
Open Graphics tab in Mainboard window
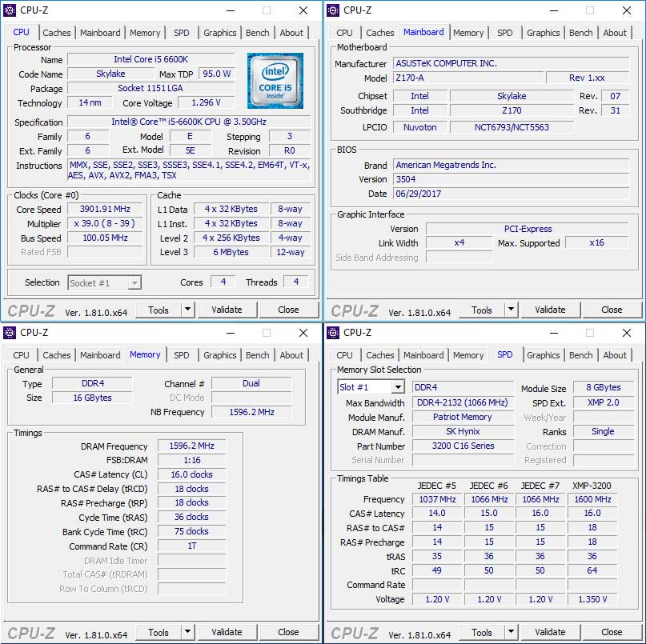(543, 33)
